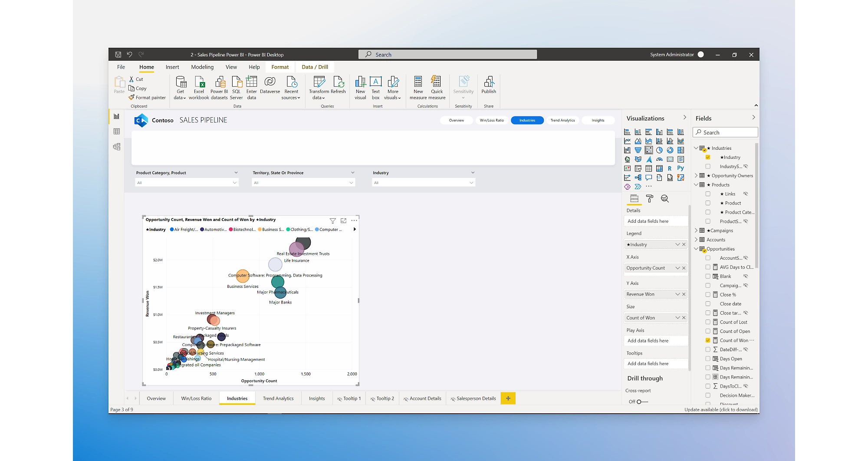Screen dimensions: 868x461
Task: Open the File menu
Action: 121,67
